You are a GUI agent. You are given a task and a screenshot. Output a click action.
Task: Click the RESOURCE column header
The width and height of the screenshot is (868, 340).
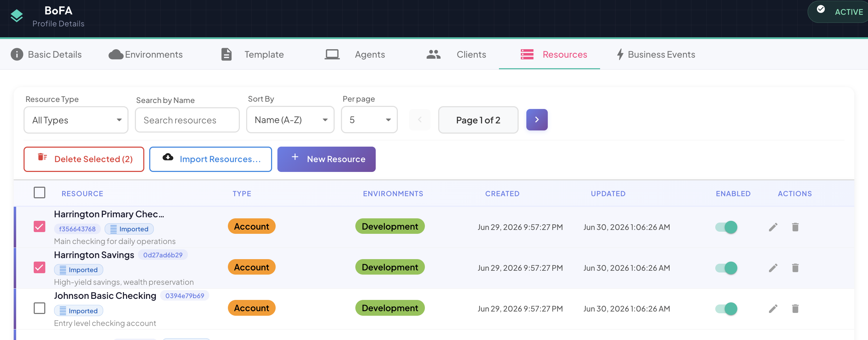coord(82,194)
